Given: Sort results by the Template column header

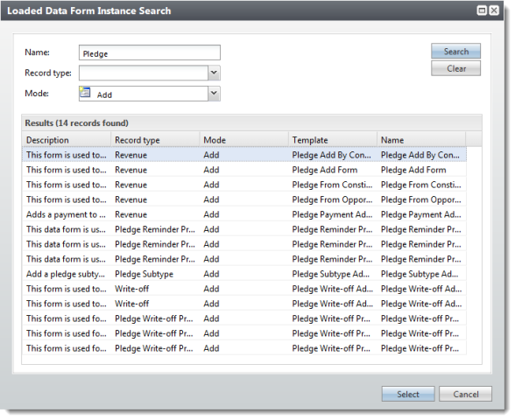Looking at the screenshot, I should [x=333, y=140].
